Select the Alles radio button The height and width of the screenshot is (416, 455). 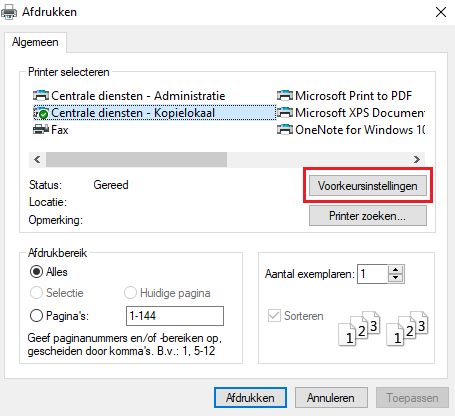[x=36, y=272]
